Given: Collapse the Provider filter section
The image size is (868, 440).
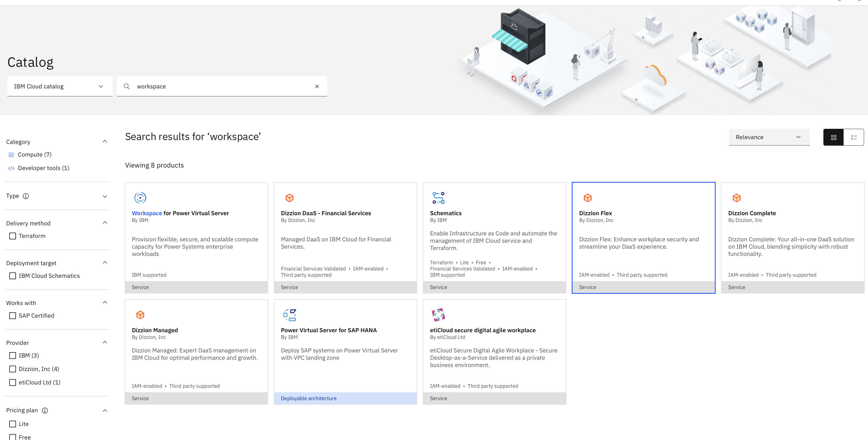Looking at the screenshot, I should tap(105, 342).
